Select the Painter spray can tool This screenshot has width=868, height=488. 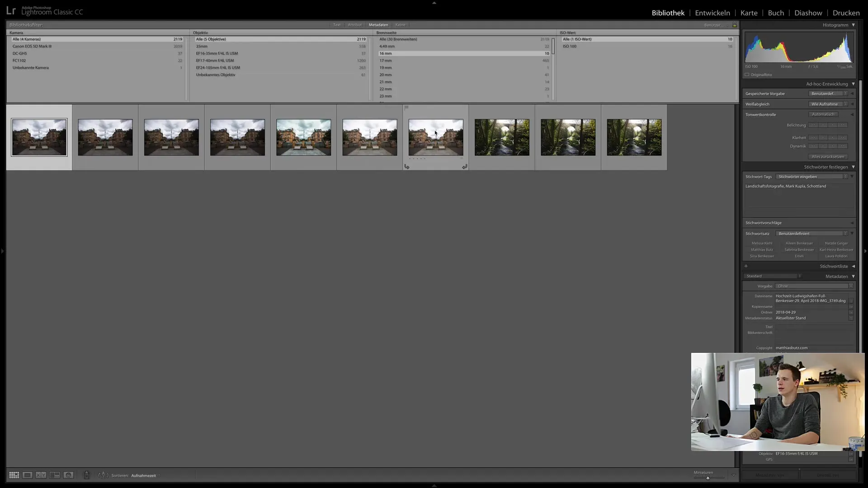(86, 475)
